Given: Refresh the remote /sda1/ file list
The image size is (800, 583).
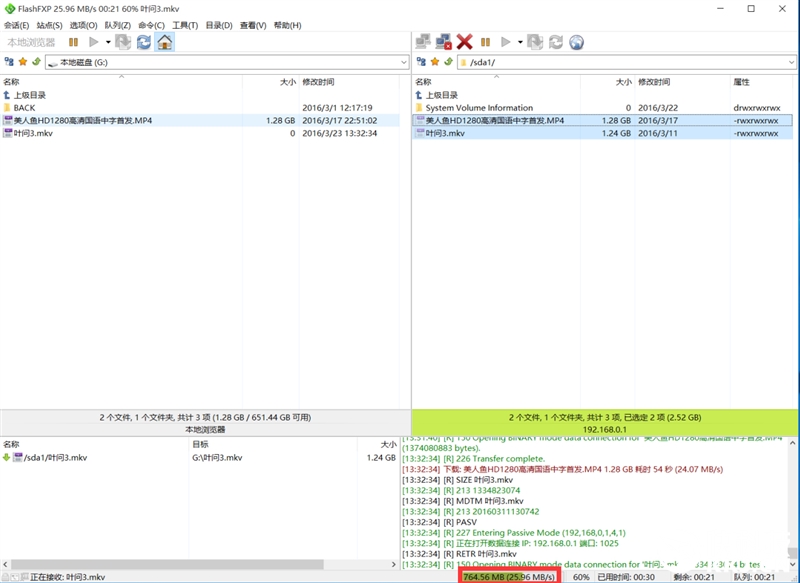Looking at the screenshot, I should [x=556, y=44].
